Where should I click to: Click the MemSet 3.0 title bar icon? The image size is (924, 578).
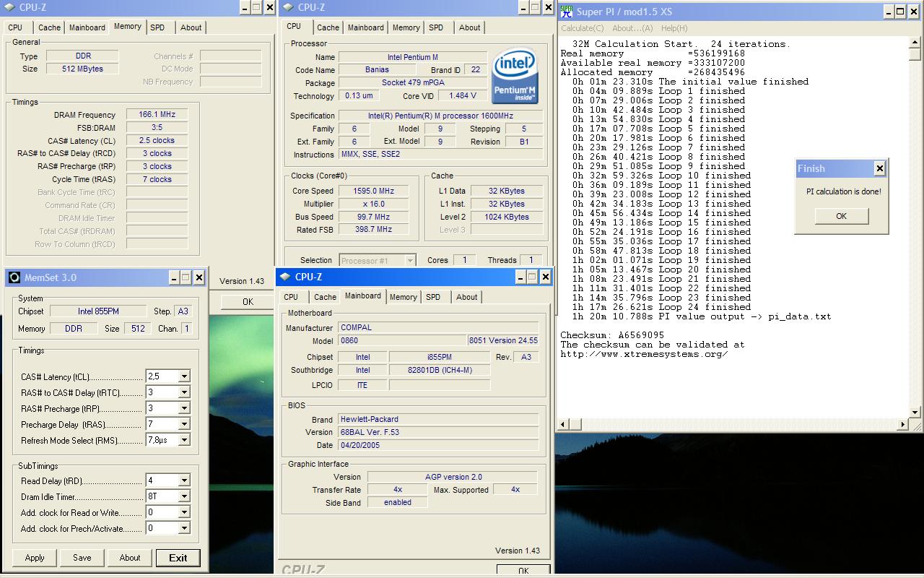(x=14, y=277)
